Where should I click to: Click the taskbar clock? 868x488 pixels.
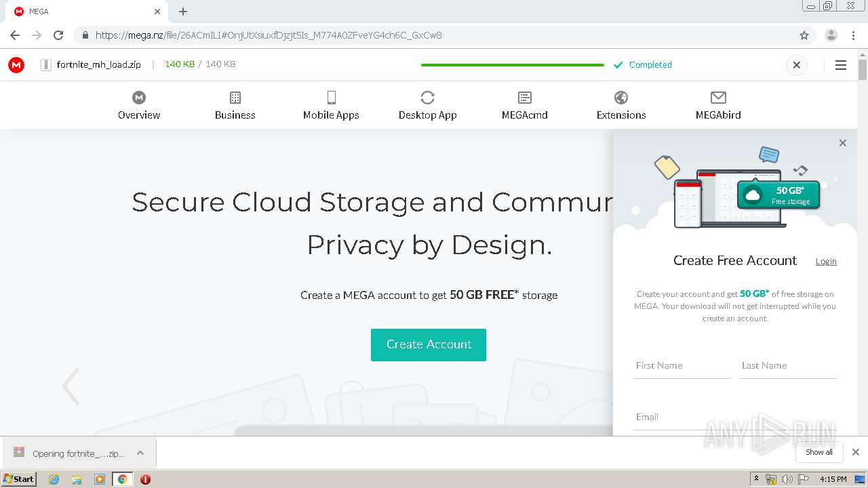click(x=833, y=479)
